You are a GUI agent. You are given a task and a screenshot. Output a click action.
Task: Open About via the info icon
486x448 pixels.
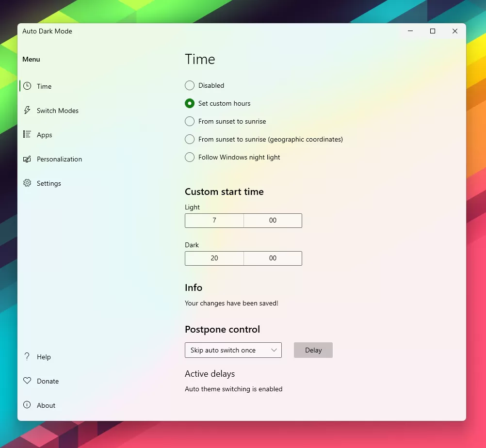click(27, 405)
